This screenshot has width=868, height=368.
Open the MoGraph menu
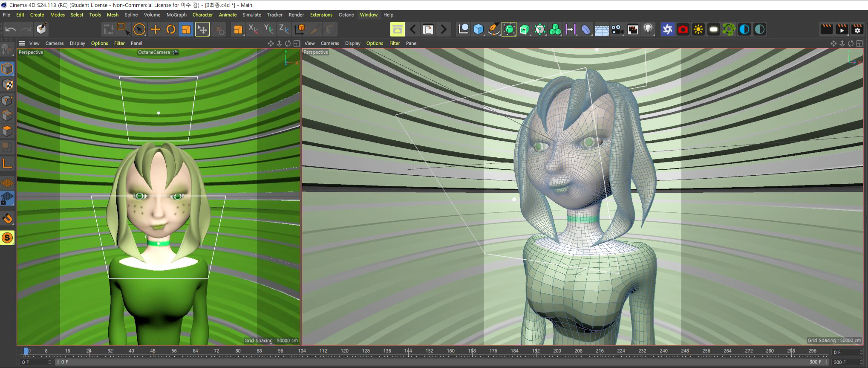176,14
